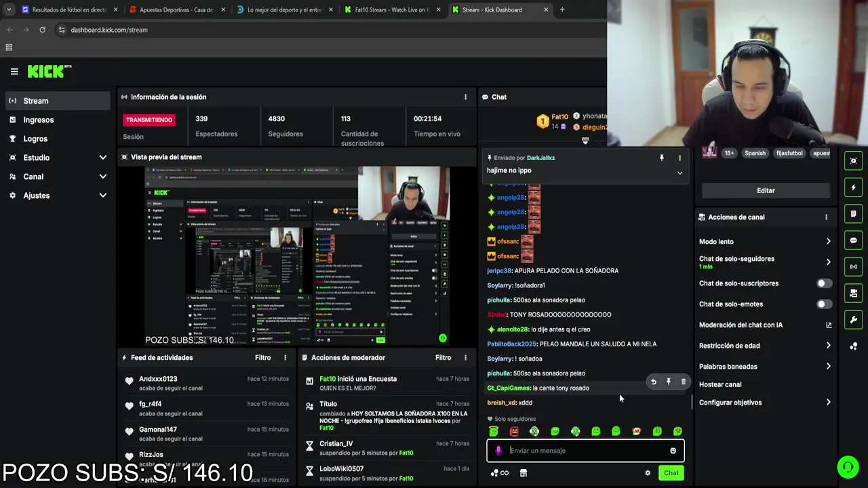
Task: Click the green Chat send button
Action: click(671, 473)
